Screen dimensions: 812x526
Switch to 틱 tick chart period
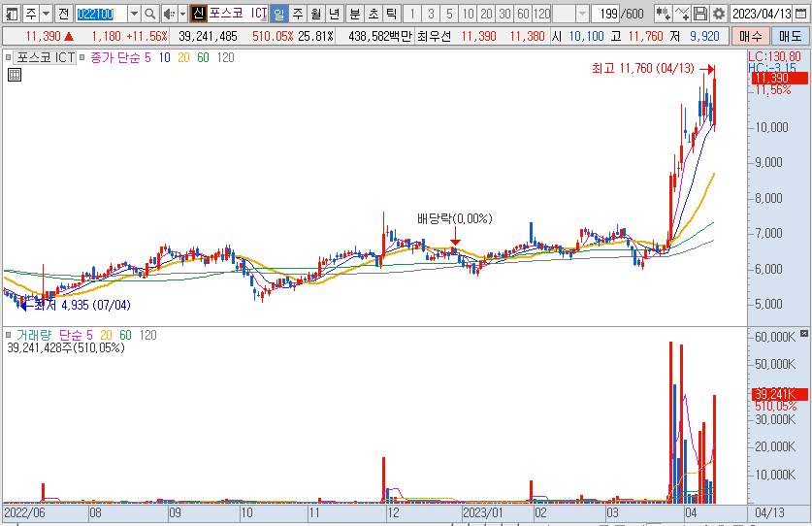(x=392, y=14)
